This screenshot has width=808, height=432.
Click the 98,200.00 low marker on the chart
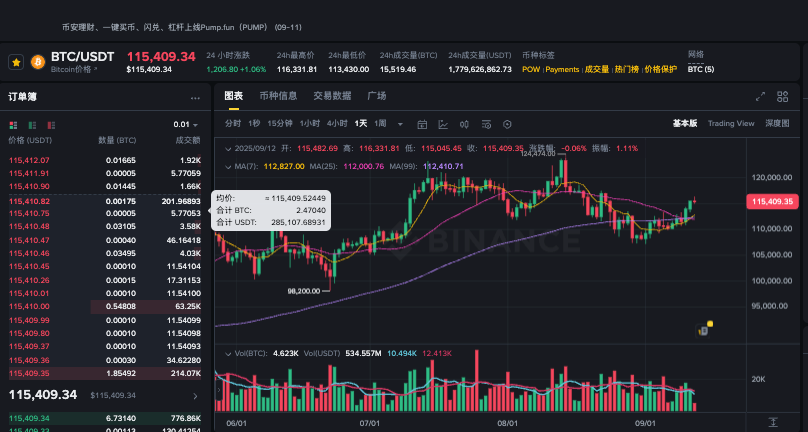click(x=304, y=291)
